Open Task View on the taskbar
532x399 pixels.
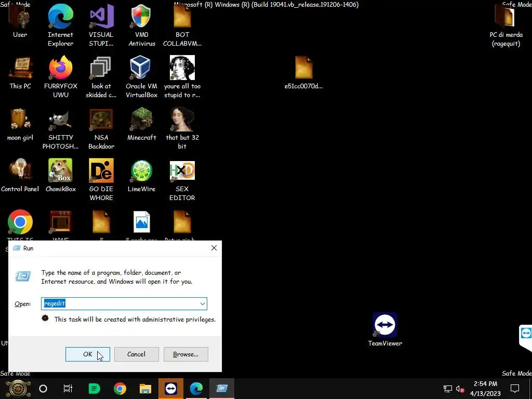coord(68,389)
